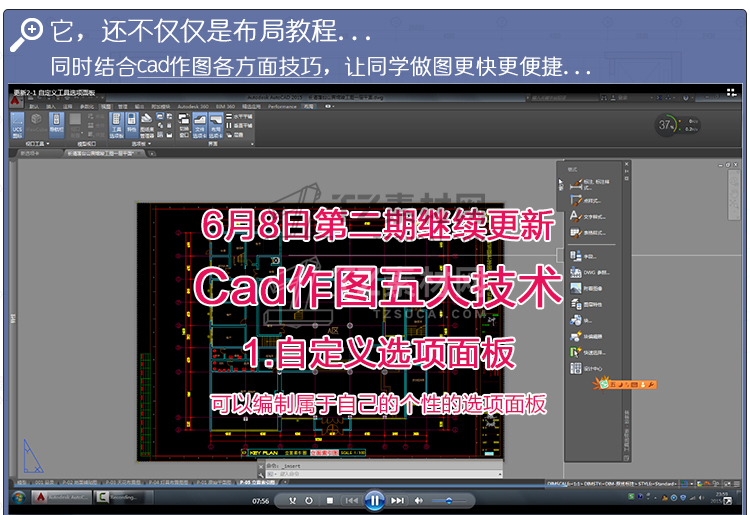Toggle the 文件选项卡 file tabs button

(199, 125)
